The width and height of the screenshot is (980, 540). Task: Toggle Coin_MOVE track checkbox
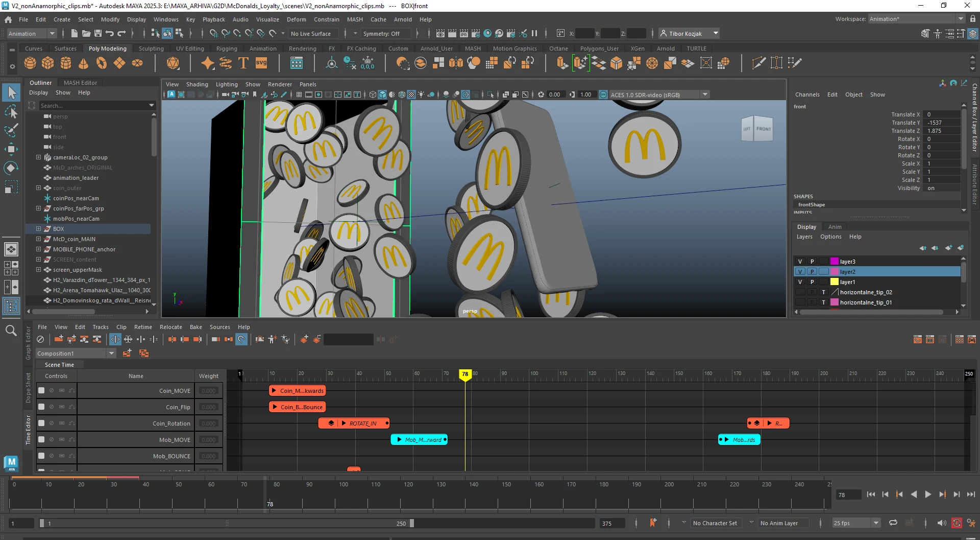point(41,390)
